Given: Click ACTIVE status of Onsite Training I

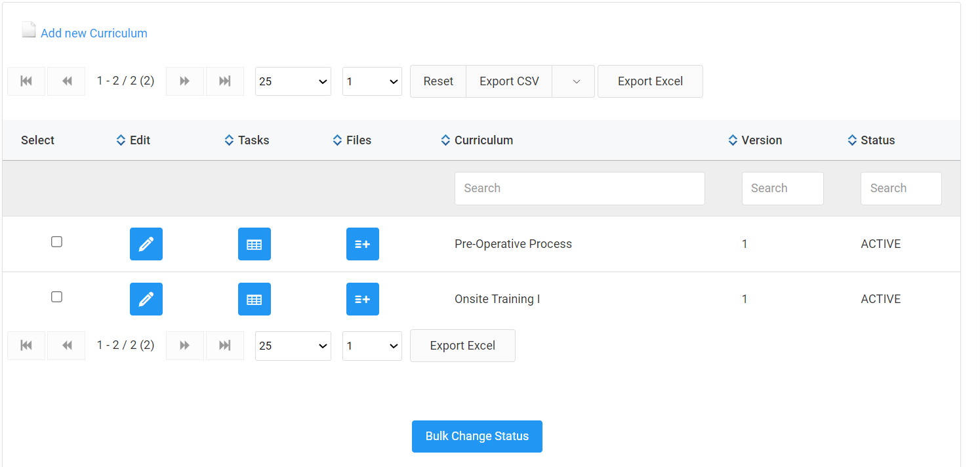Looking at the screenshot, I should 880,299.
